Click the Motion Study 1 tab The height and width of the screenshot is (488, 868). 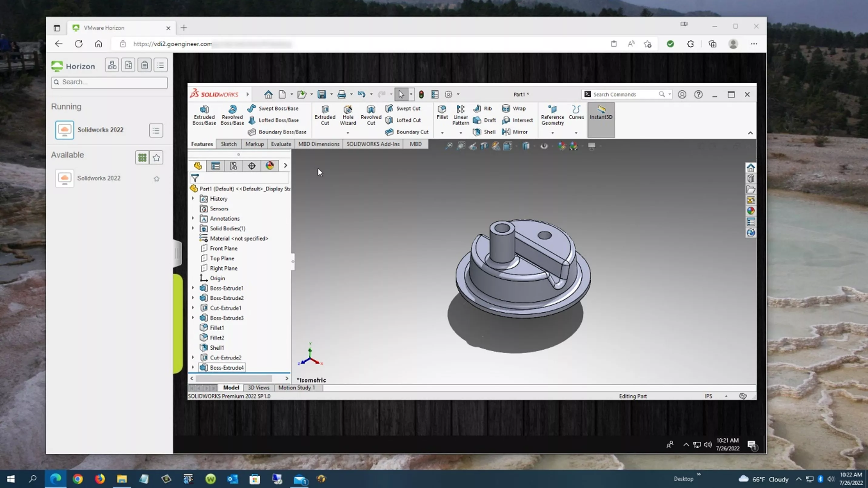click(296, 387)
